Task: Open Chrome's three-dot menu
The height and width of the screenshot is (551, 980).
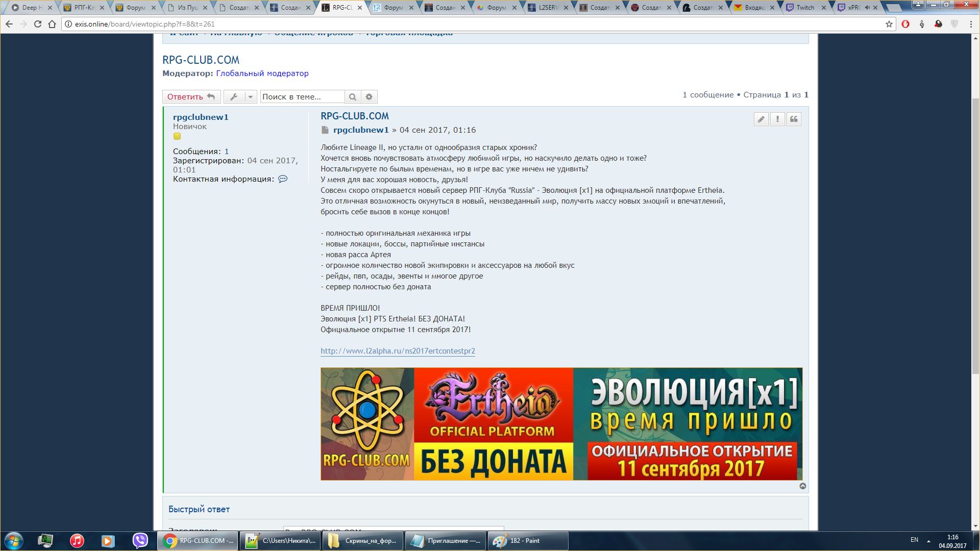Action: (x=971, y=24)
